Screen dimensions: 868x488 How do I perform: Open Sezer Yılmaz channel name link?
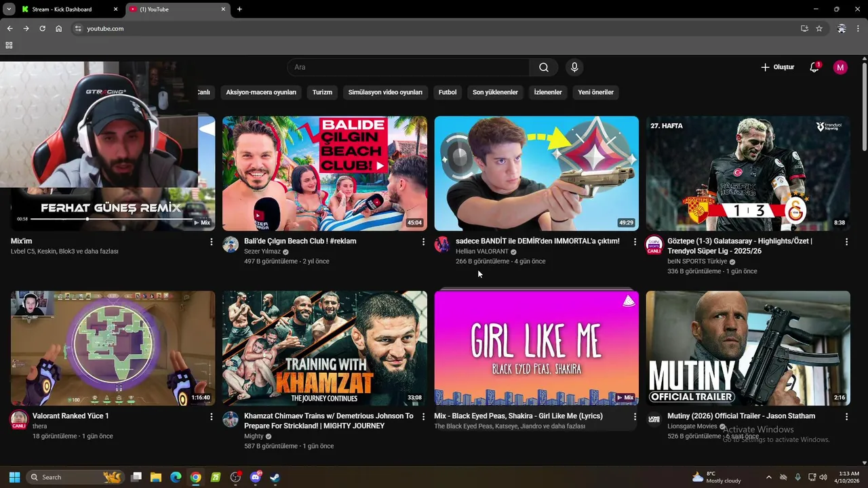(x=262, y=251)
